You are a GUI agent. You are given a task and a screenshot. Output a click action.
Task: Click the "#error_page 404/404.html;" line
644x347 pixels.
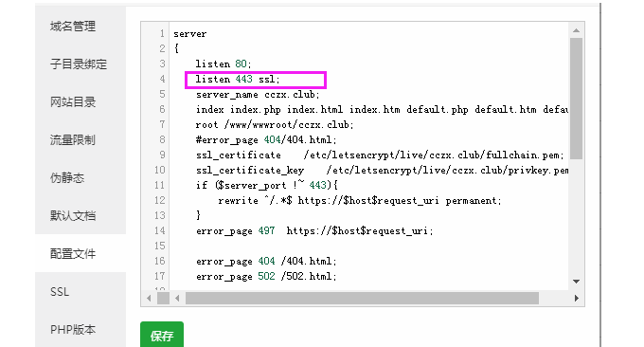tap(266, 139)
